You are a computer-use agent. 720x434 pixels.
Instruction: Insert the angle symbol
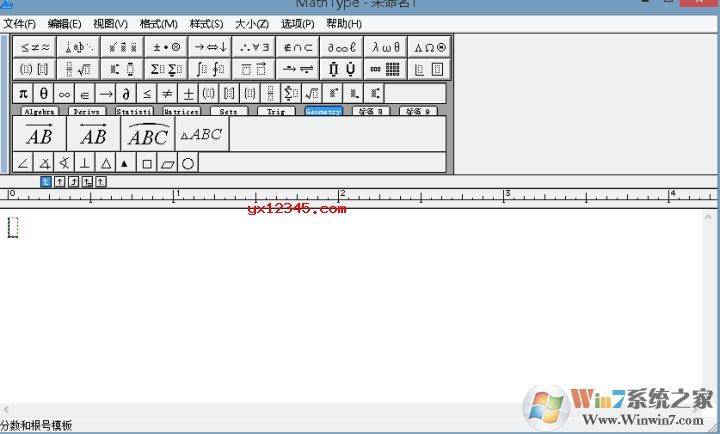tap(23, 163)
